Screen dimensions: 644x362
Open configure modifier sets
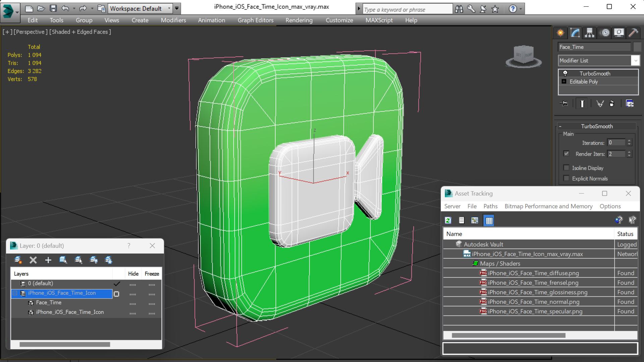(x=630, y=104)
